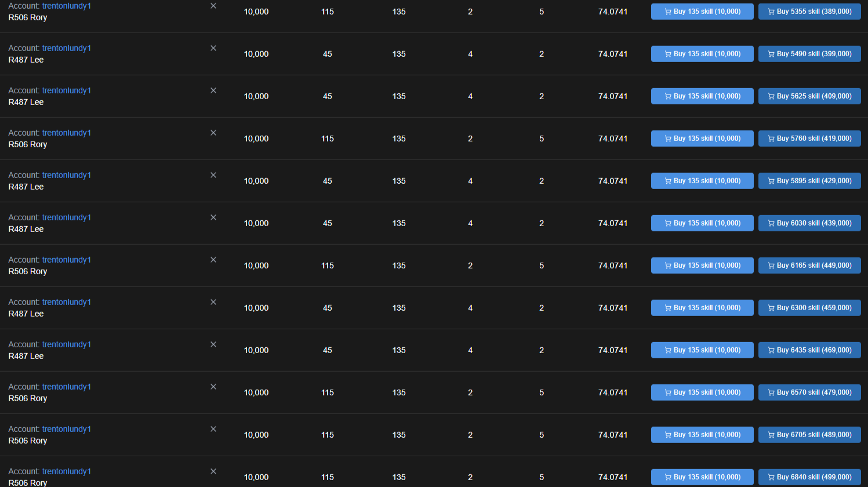
Task: Buy 135 skill in Buy 5625 row
Action: [x=702, y=96]
